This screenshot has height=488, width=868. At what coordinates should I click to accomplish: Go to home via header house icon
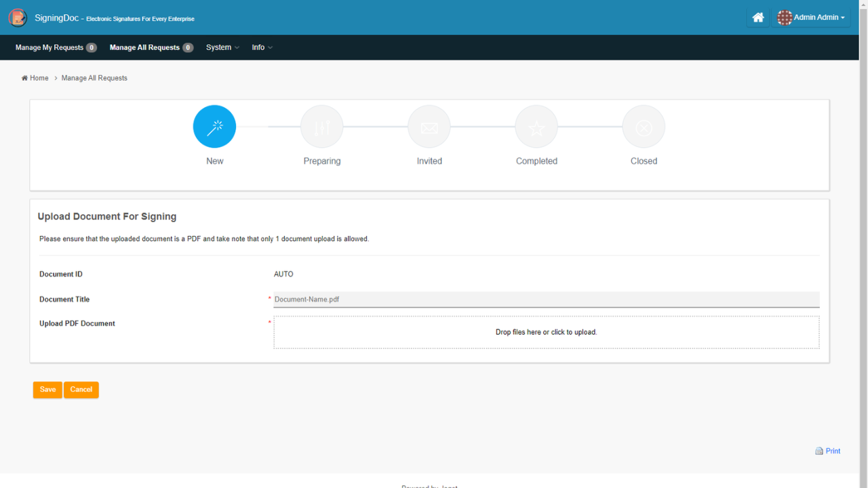coord(758,18)
